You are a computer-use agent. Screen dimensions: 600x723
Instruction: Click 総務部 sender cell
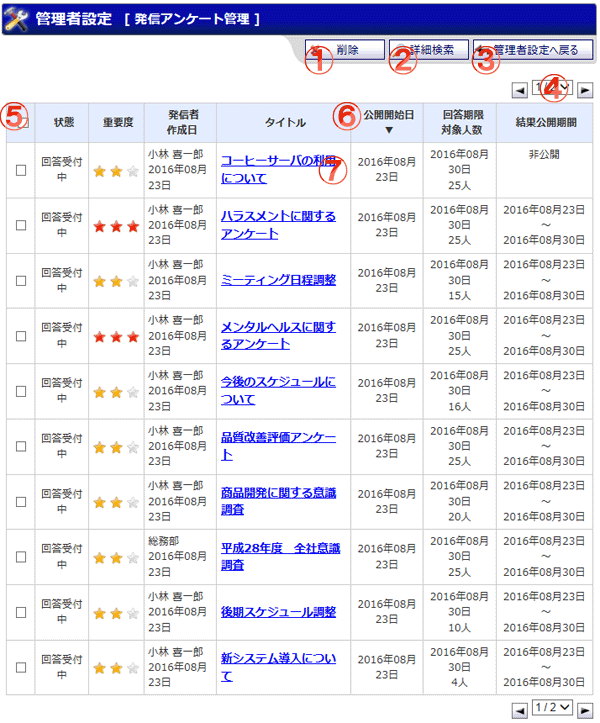[x=163, y=541]
